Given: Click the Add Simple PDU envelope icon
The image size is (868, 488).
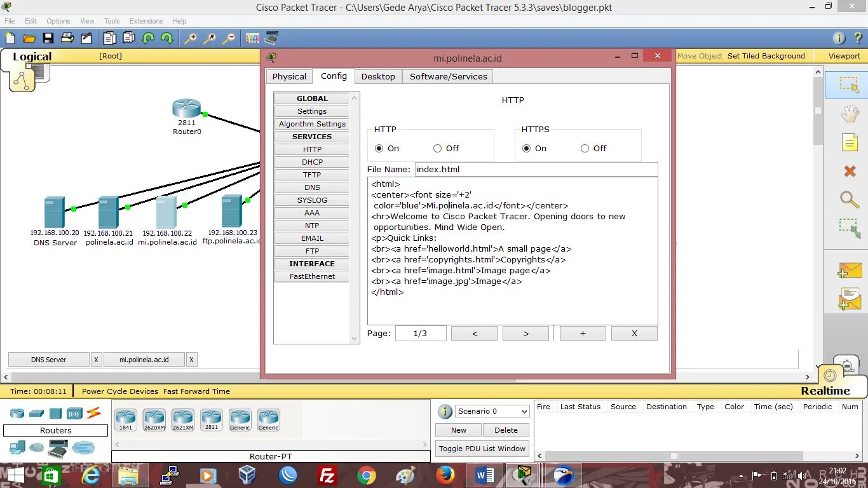Looking at the screenshot, I should coord(850,270).
